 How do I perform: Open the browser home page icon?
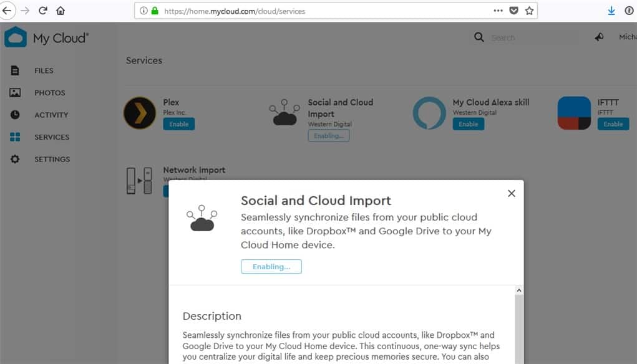[x=61, y=11]
